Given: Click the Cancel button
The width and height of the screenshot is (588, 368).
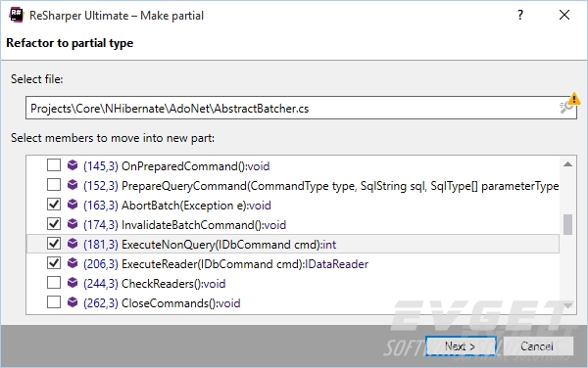Looking at the screenshot, I should tap(537, 346).
